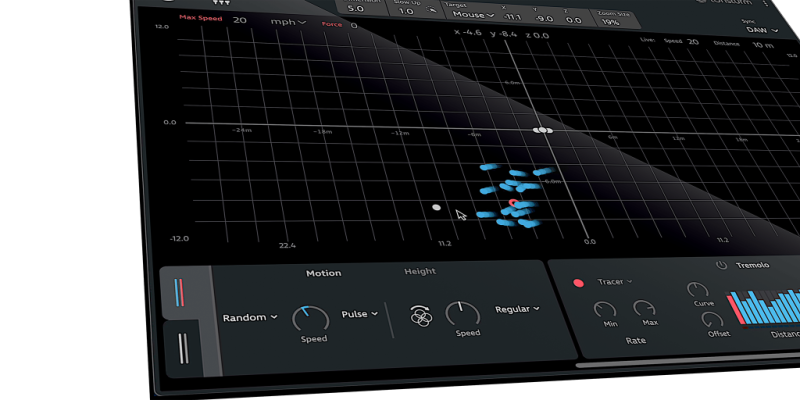The width and height of the screenshot is (800, 400).
Task: Click the Slow Up curve icon
Action: [432, 10]
